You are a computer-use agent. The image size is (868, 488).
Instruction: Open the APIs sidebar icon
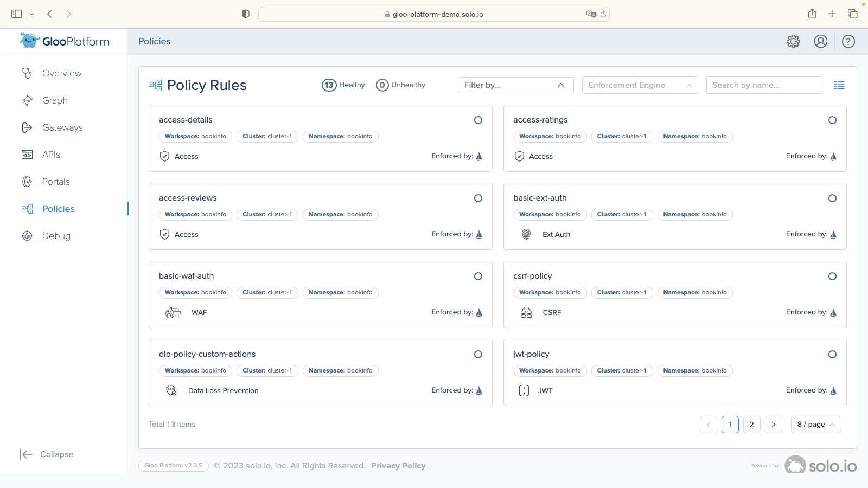pos(27,155)
